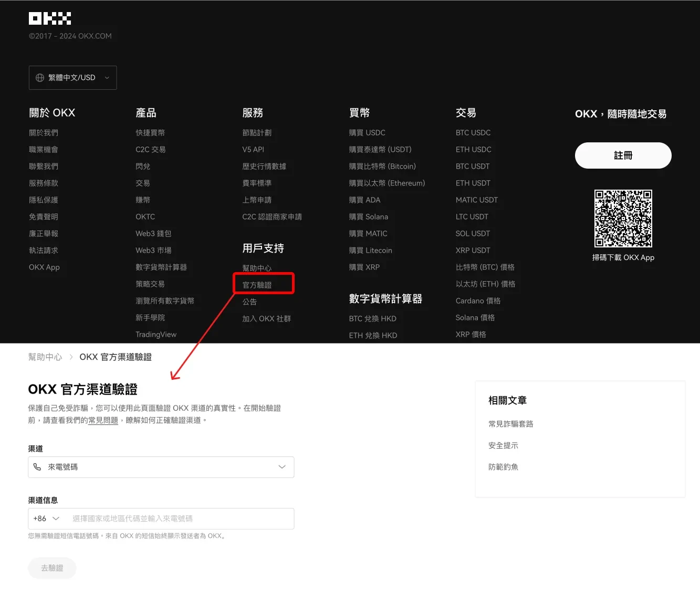Expand the +86 country code dropdown
The image size is (700, 602).
pyautogui.click(x=45, y=518)
